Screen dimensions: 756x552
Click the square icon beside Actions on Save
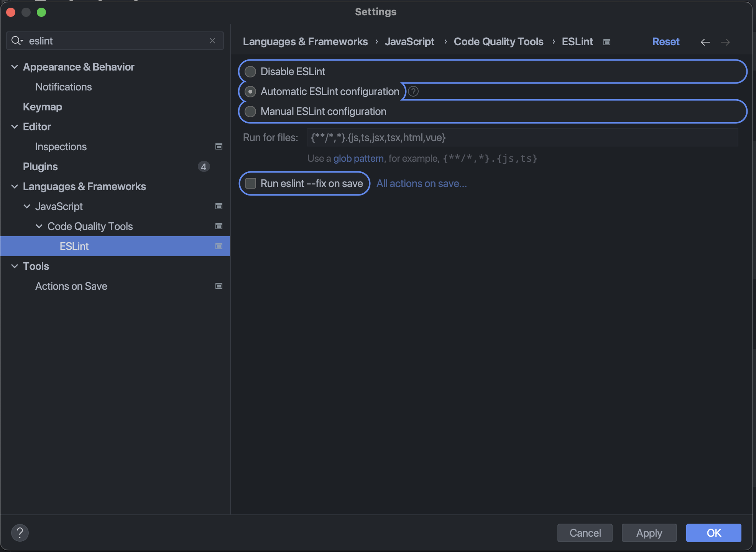point(219,286)
